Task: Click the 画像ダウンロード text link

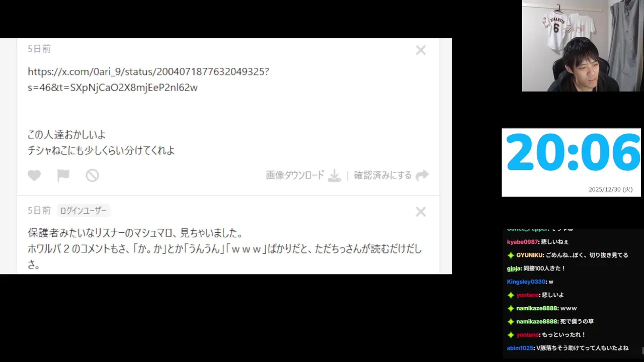Action: (295, 175)
